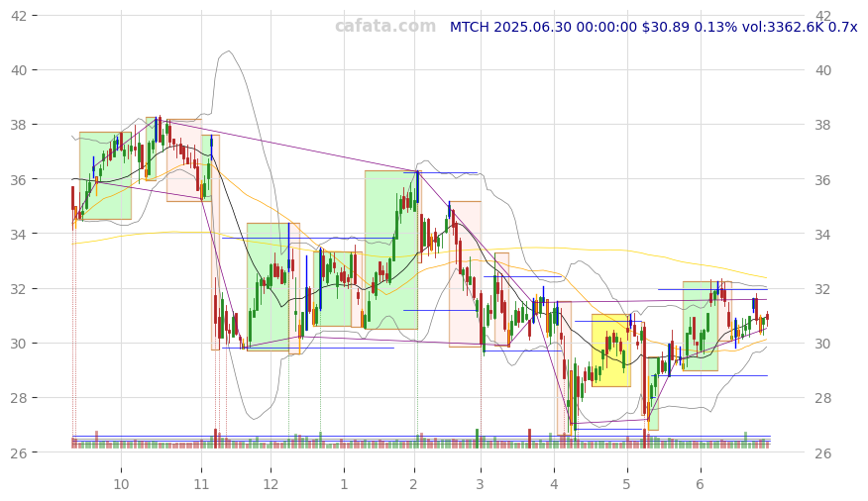
Task: Click the left y-axis price label 38
Action: [x=19, y=125]
